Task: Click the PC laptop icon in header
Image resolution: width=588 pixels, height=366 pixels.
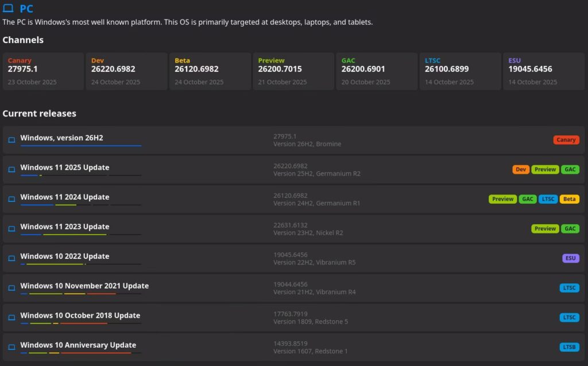Action: (8, 9)
